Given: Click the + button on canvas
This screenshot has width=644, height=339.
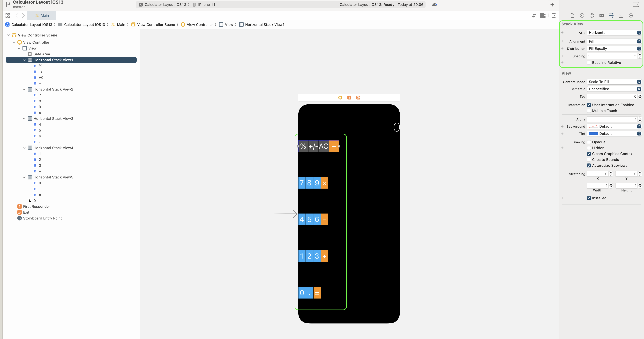Looking at the screenshot, I should pyautogui.click(x=324, y=256).
